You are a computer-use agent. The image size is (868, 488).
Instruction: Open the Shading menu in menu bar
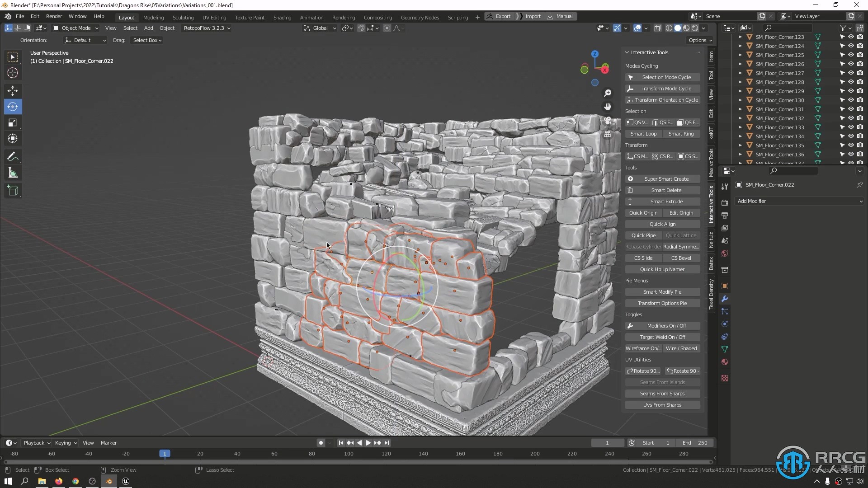coord(282,16)
